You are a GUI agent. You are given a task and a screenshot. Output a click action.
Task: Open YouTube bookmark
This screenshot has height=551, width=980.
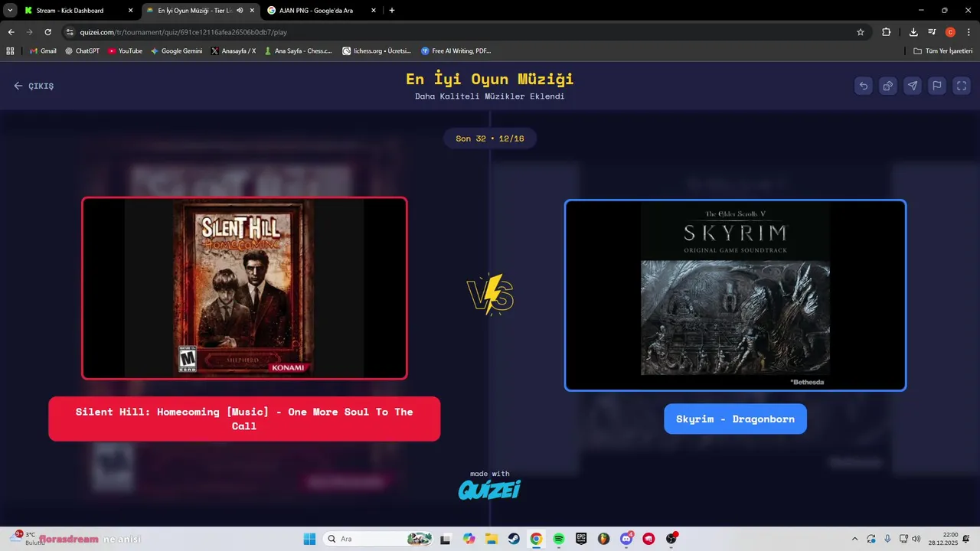point(125,51)
